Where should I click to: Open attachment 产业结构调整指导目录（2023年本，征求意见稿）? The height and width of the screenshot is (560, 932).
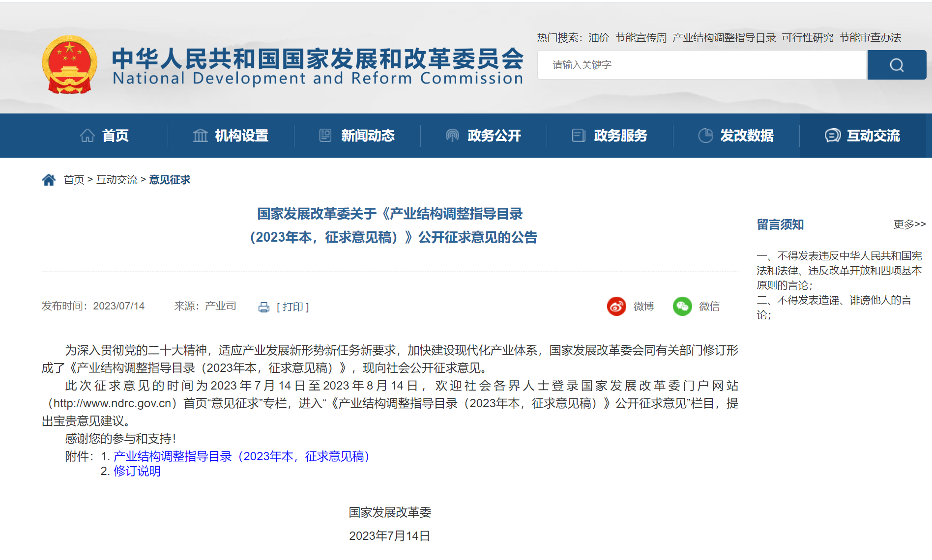(241, 457)
